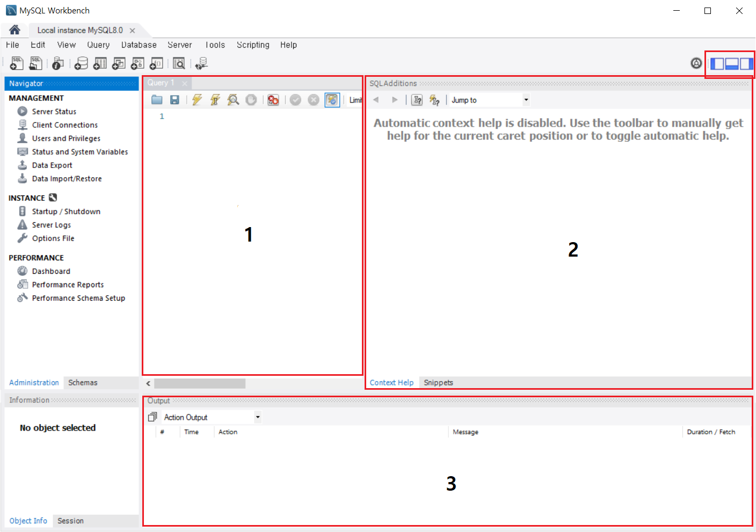Save the script with the floppy icon
756x532 pixels.
(x=175, y=100)
